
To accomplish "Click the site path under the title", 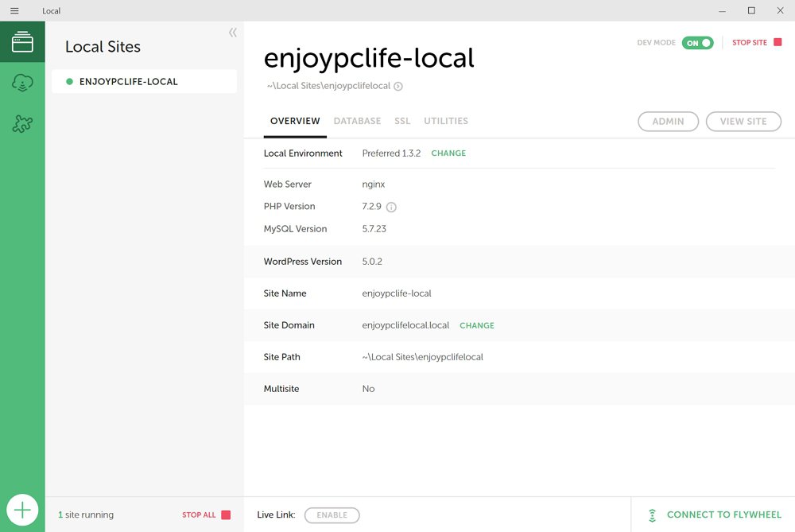I will [x=328, y=86].
